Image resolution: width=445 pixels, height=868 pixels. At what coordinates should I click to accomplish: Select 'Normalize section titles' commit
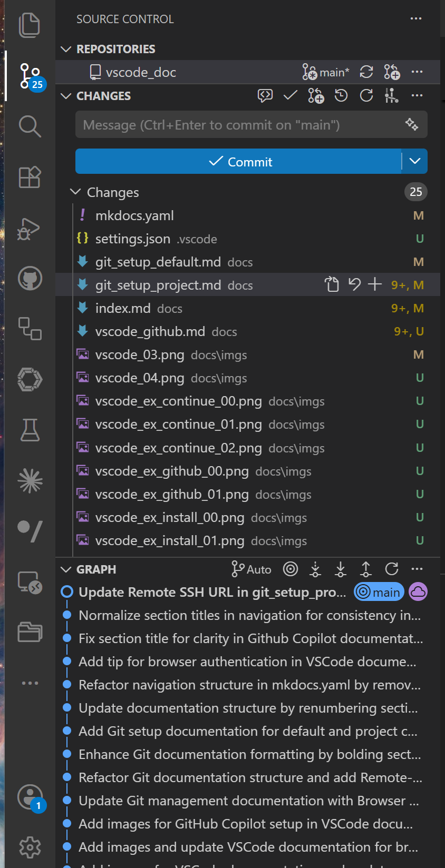[248, 615]
